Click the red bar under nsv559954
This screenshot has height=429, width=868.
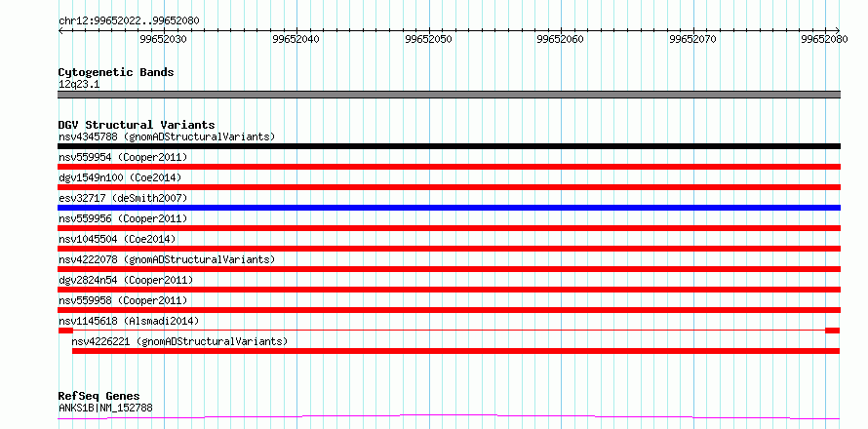coord(449,167)
